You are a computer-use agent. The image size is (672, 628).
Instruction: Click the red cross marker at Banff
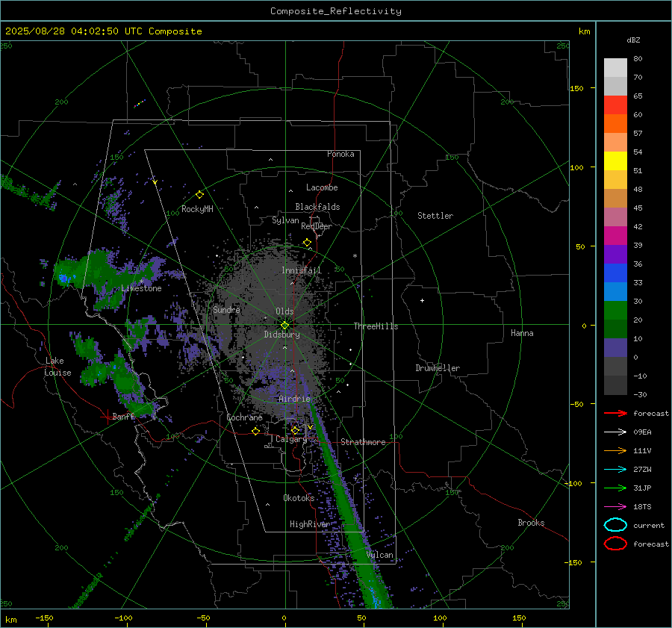107,417
